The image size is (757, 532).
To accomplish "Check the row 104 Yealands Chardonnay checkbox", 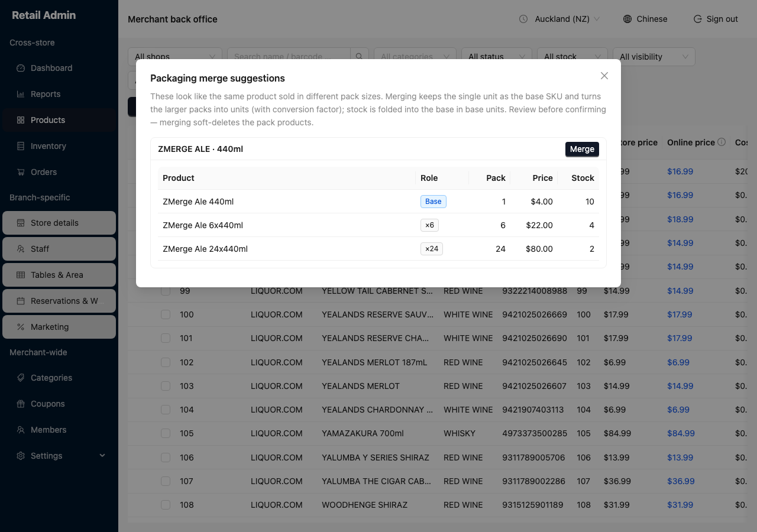I will coord(166,410).
